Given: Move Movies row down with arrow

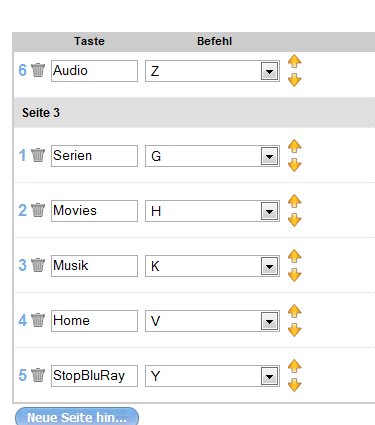Looking at the screenshot, I should (x=295, y=220).
